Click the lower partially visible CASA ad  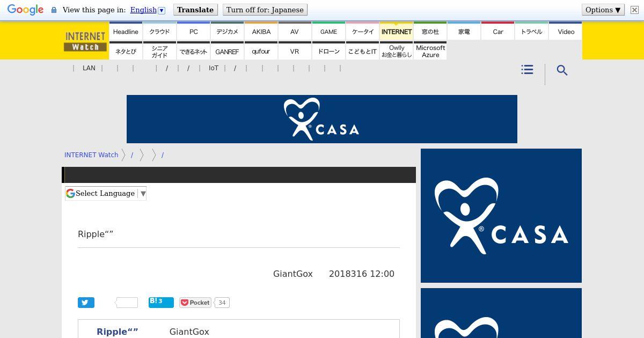coord(501,313)
